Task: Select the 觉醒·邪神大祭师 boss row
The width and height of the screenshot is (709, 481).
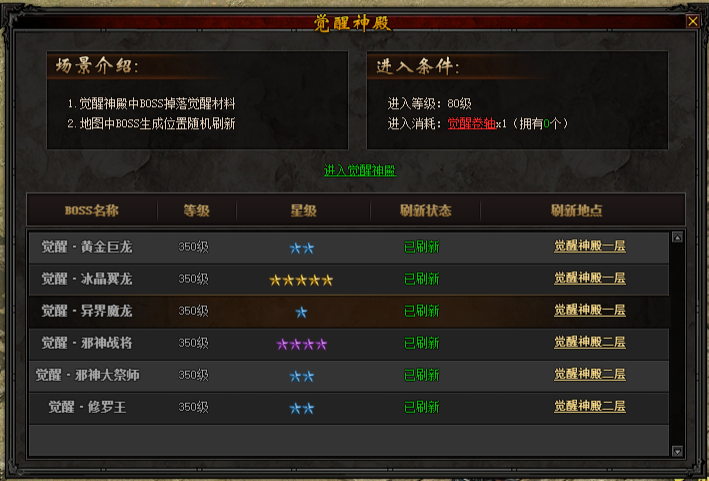Action: (x=349, y=376)
